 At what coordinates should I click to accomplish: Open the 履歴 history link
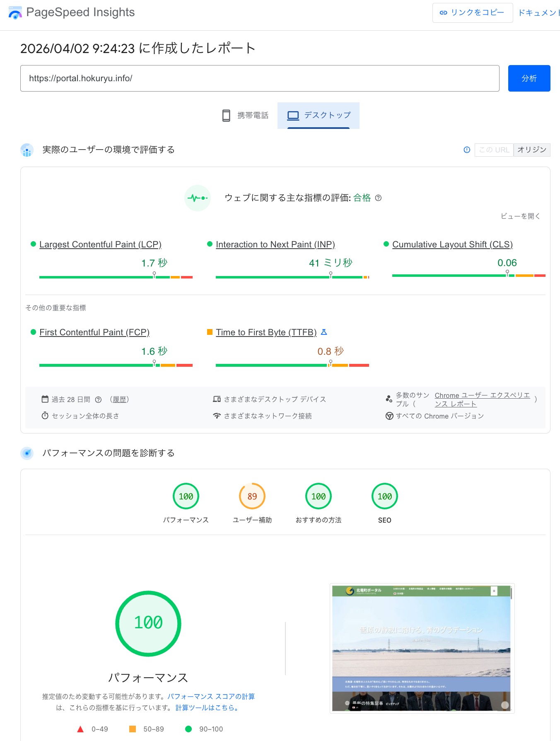[x=120, y=400]
